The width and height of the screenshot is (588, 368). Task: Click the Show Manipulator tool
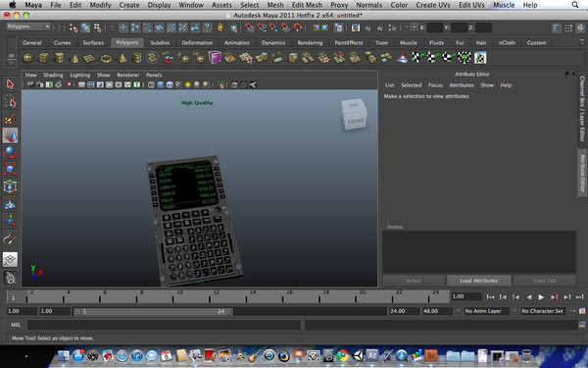[x=10, y=221]
